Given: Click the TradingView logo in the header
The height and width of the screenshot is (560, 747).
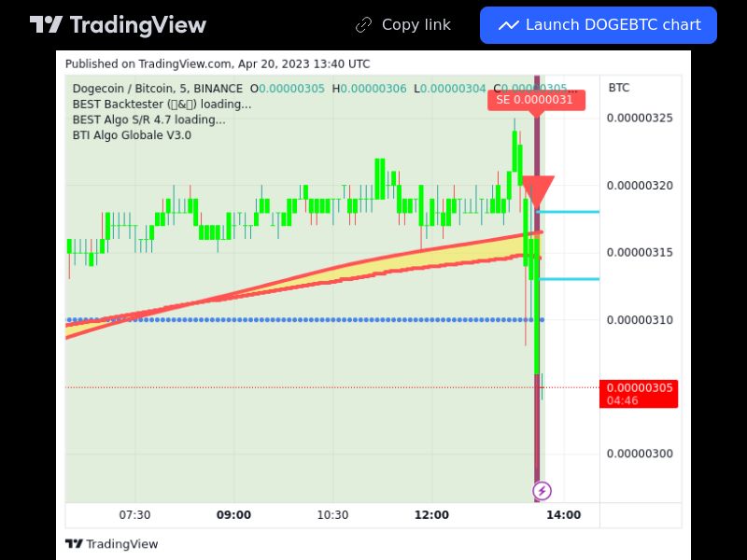Looking at the screenshot, I should point(118,25).
